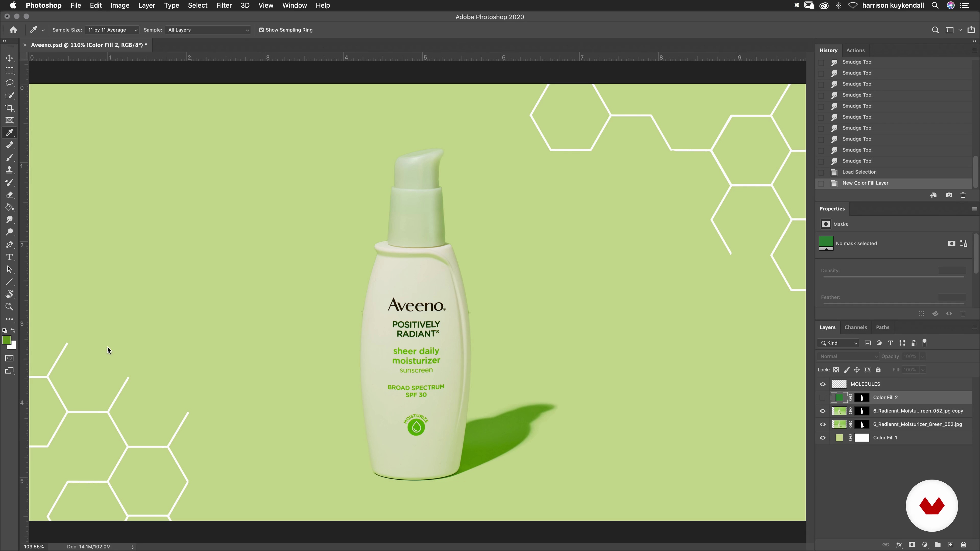Open the tool preset picker arrow
Image resolution: width=980 pixels, height=551 pixels.
tap(43, 30)
